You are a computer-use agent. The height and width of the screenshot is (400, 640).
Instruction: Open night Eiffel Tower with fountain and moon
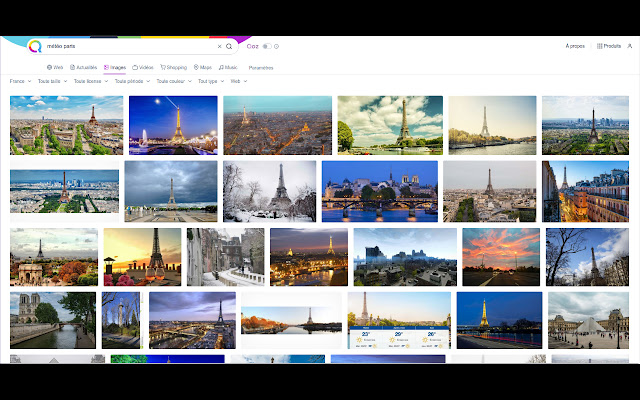(x=173, y=125)
